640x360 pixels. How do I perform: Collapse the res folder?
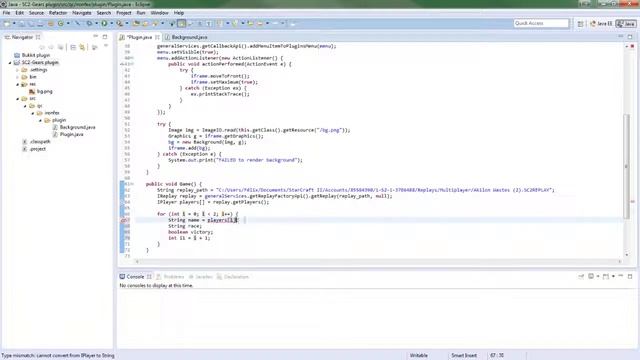click(18, 84)
